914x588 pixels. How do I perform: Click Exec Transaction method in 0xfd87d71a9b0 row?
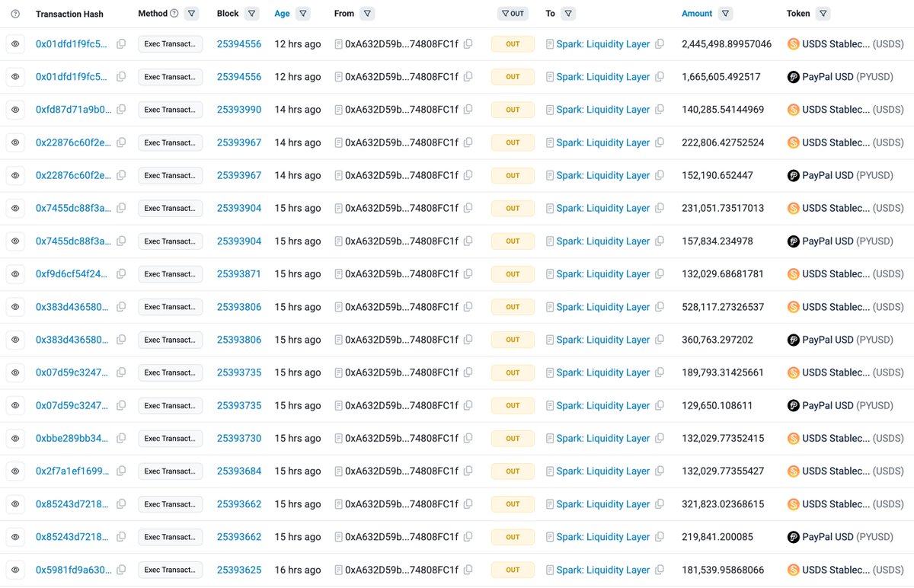(x=171, y=110)
